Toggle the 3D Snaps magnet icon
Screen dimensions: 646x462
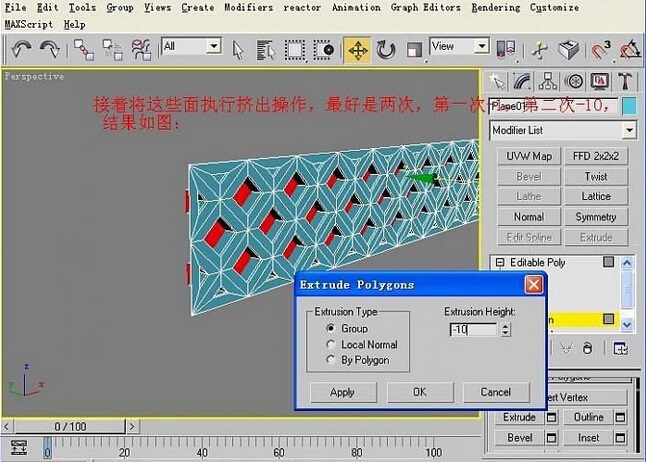pos(600,50)
